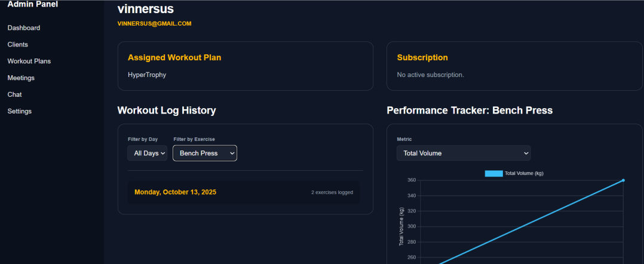
Task: Expand the Filter by Day dropdown
Action: (148, 154)
